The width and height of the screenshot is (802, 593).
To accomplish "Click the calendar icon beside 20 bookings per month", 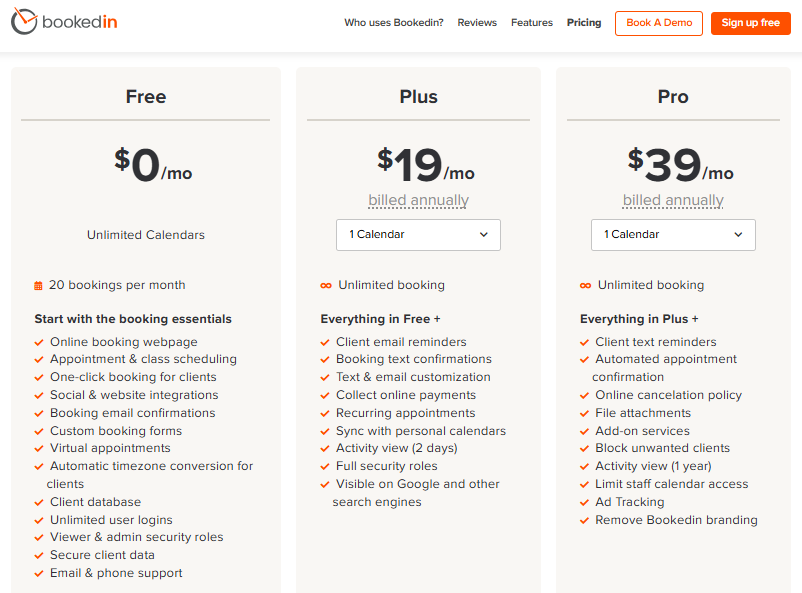I will 38,285.
